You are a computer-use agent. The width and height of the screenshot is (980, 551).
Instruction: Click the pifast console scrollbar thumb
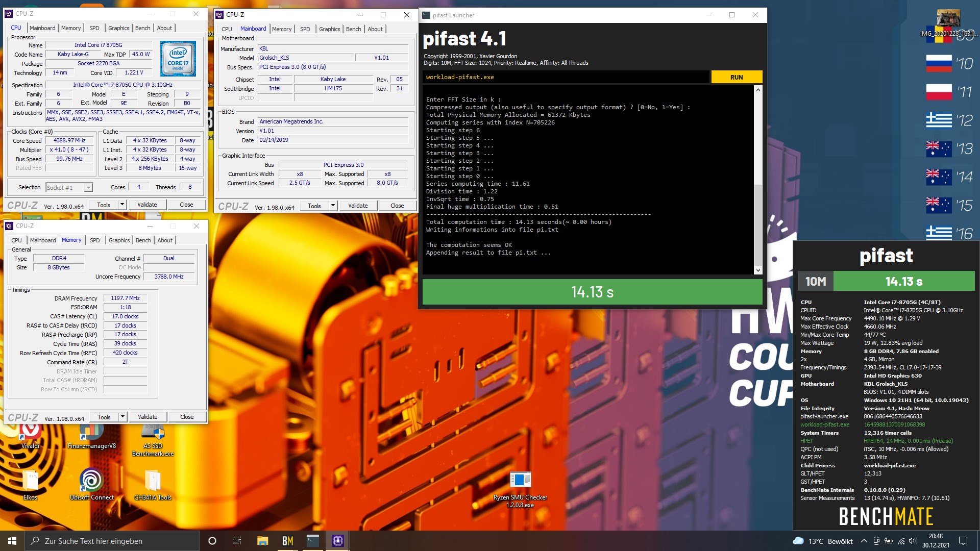click(x=758, y=224)
